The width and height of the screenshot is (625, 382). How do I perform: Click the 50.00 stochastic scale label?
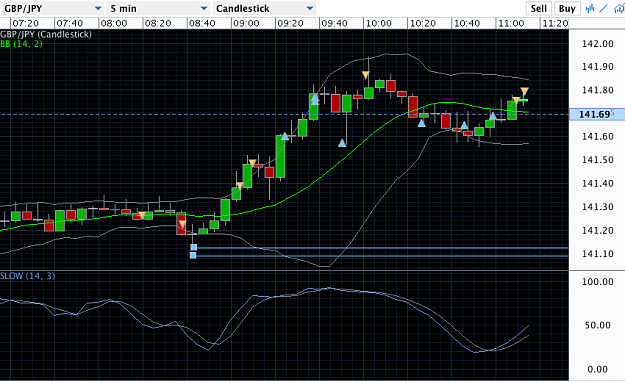597,325
